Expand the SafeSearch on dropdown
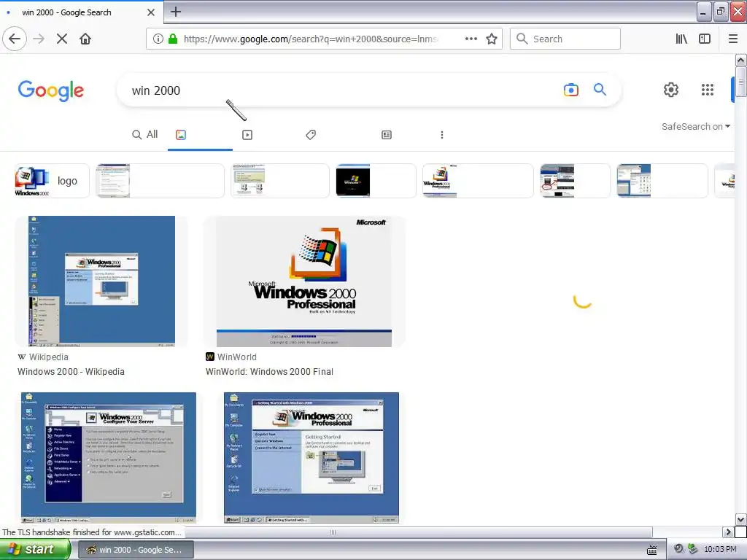This screenshot has height=560, width=747. [695, 126]
